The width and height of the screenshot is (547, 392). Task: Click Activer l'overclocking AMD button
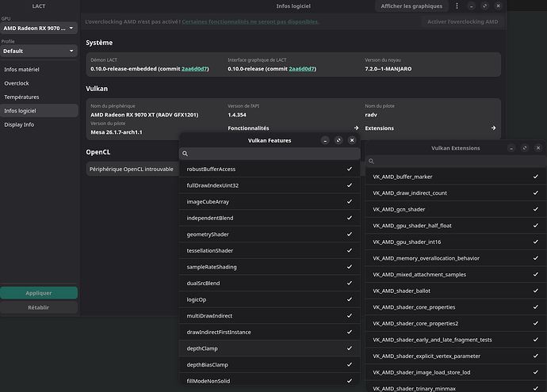point(463,21)
